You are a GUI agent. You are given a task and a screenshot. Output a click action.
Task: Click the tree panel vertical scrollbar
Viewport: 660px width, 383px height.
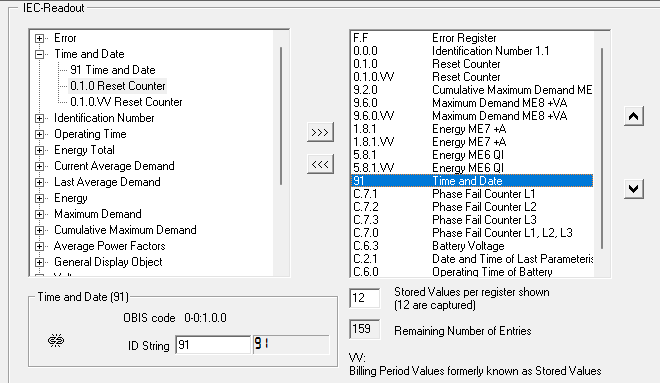click(281, 116)
